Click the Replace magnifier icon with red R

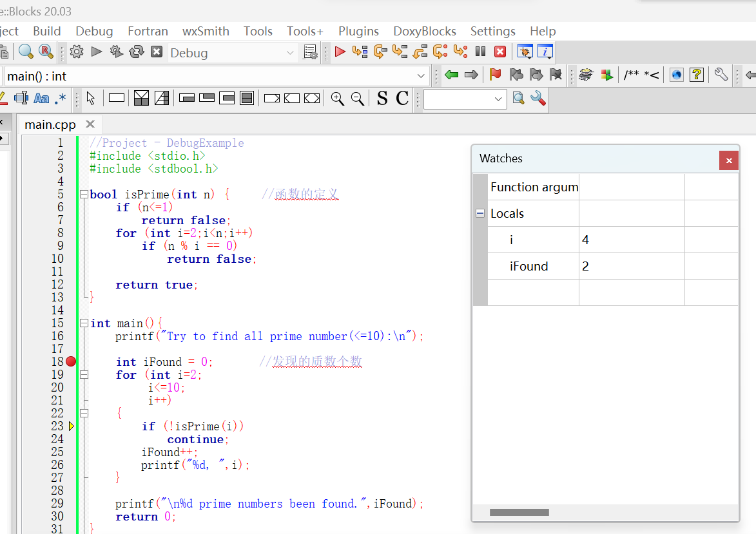point(46,52)
